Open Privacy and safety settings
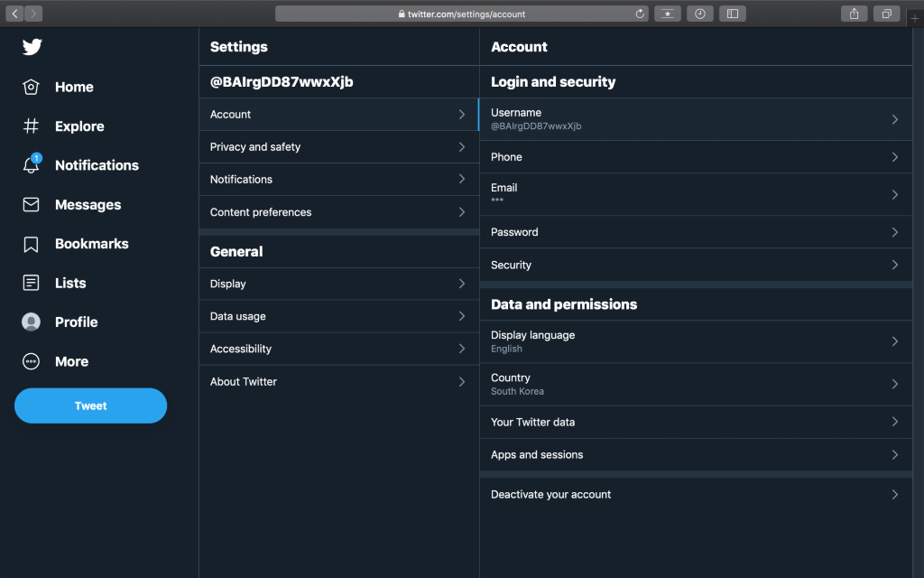Image resolution: width=924 pixels, height=578 pixels. pos(339,147)
